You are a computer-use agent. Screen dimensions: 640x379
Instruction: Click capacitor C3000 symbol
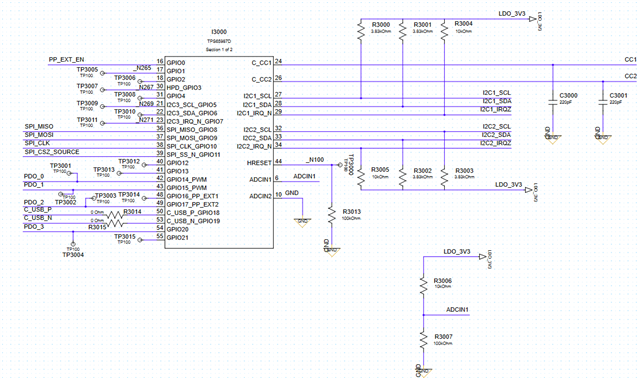tap(553, 102)
